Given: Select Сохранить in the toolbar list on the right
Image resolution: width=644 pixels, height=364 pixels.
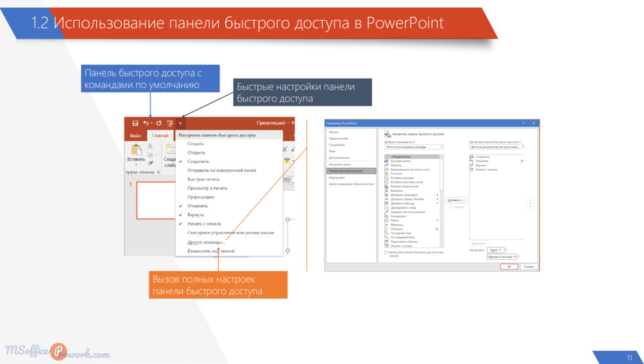Looking at the screenshot, I should point(497,157).
